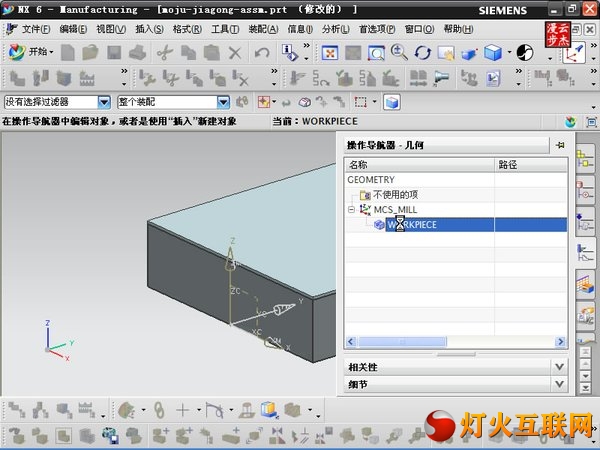Click the Shaded cube rendering style icon

[x=493, y=52]
